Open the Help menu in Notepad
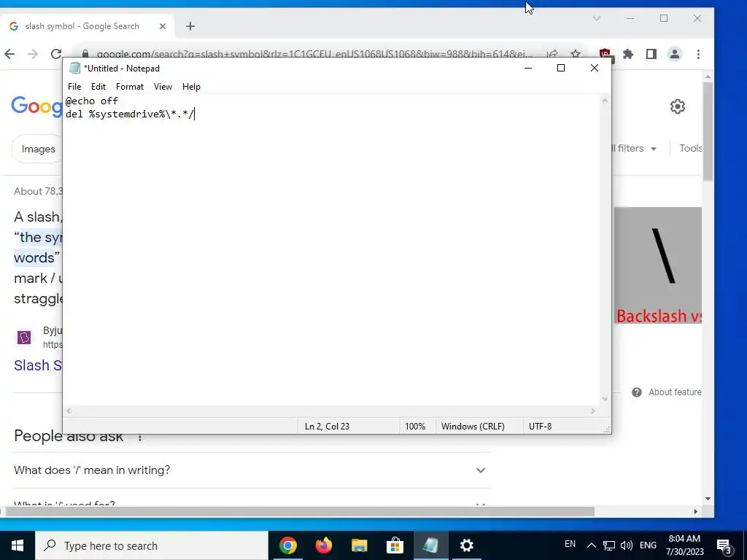Image resolution: width=747 pixels, height=560 pixels. pos(191,87)
